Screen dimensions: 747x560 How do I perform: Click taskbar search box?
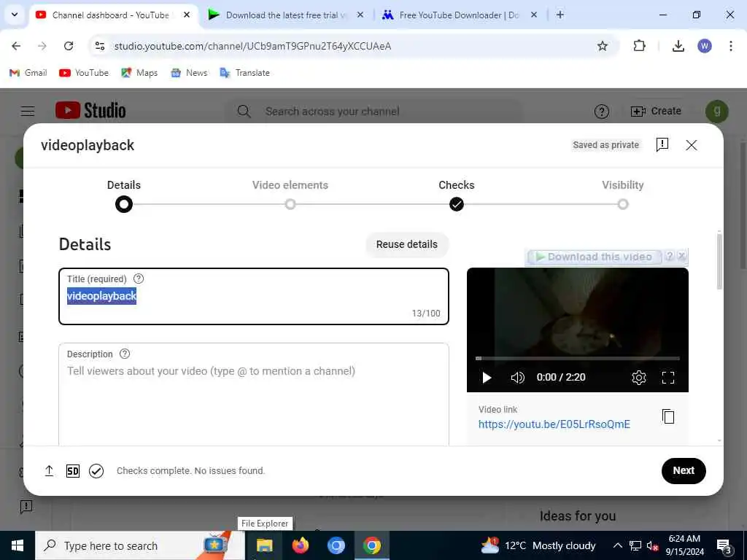(x=141, y=545)
